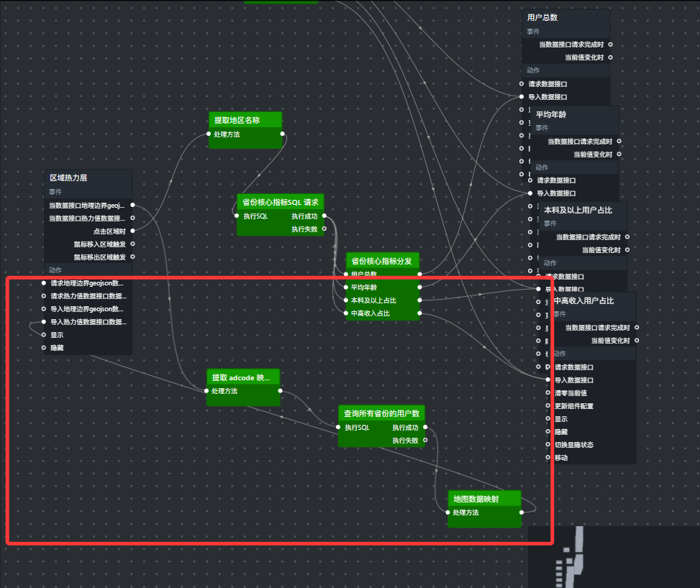This screenshot has width=700, height=588.
Task: Select the 本科及以上用户占比 node header
Action: click(583, 210)
